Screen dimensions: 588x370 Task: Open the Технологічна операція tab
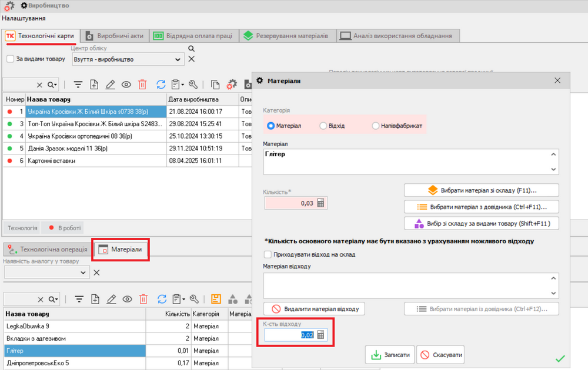coord(48,250)
